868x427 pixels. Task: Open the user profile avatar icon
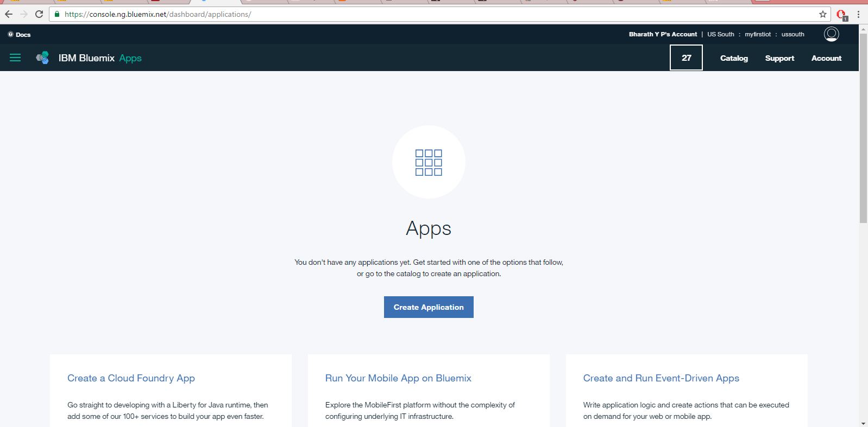click(831, 34)
